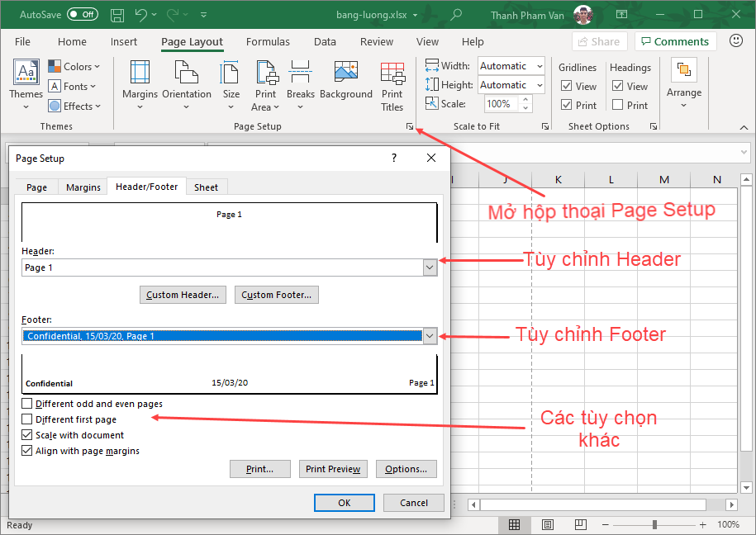Toggle Headings View checkbox
756x535 pixels.
tap(618, 86)
